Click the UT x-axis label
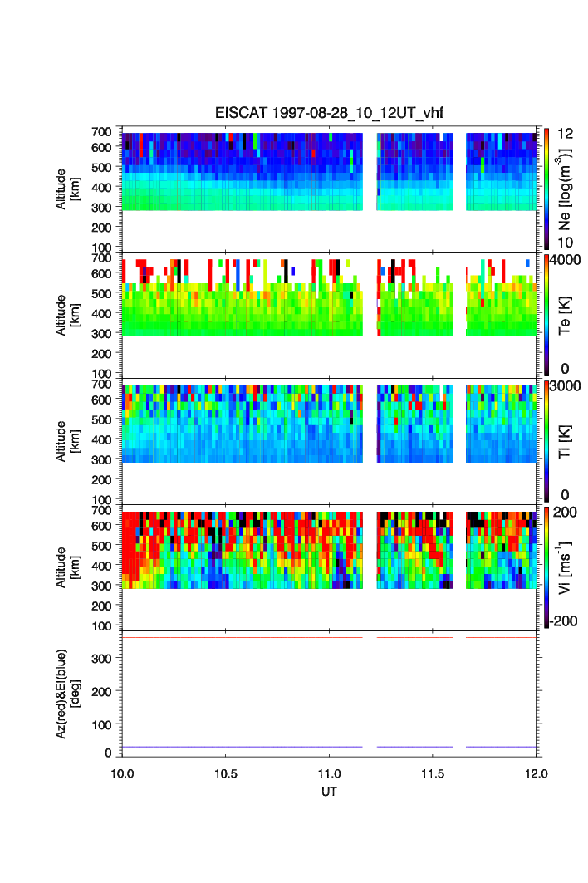This screenshot has height=883, width=588. [329, 792]
